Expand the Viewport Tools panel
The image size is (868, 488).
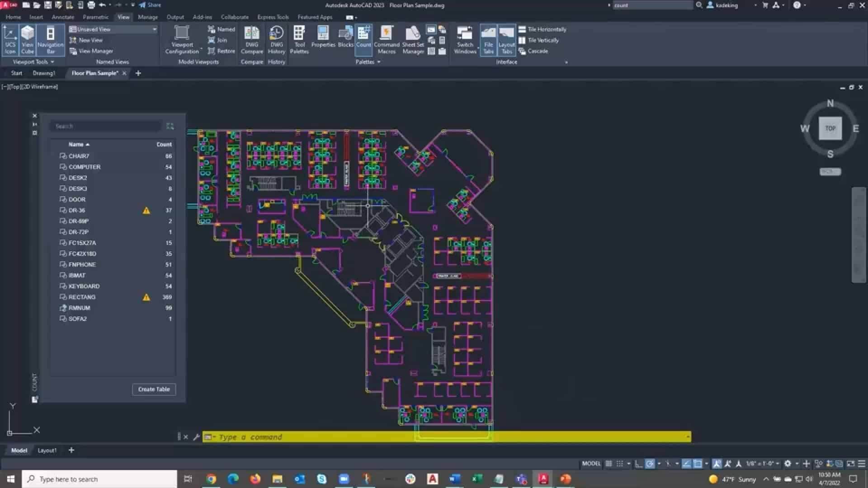pyautogui.click(x=33, y=62)
